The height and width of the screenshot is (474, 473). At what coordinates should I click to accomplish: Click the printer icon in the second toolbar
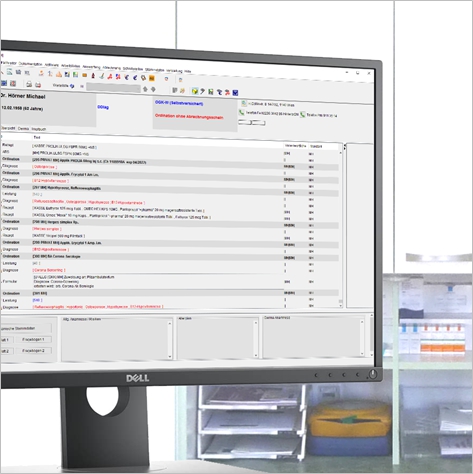pos(29,84)
